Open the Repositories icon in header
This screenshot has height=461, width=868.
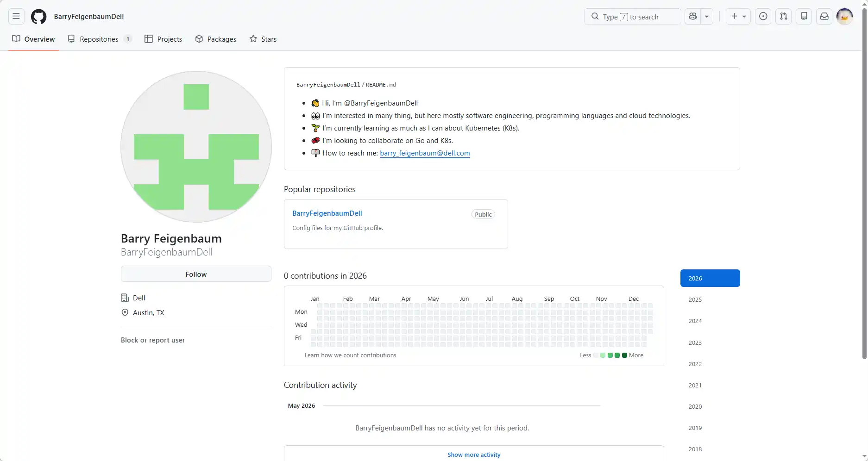coord(804,17)
